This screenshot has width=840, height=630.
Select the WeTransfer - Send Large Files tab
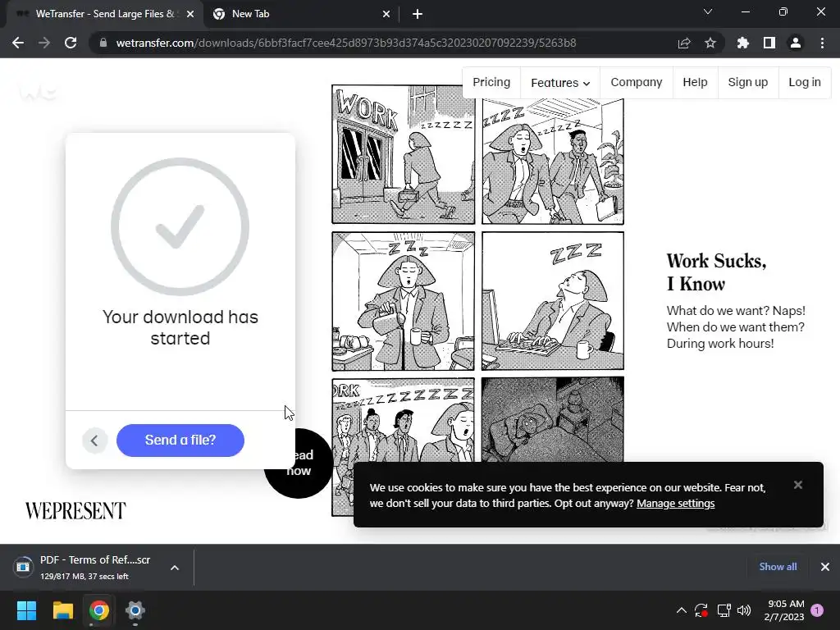(105, 14)
